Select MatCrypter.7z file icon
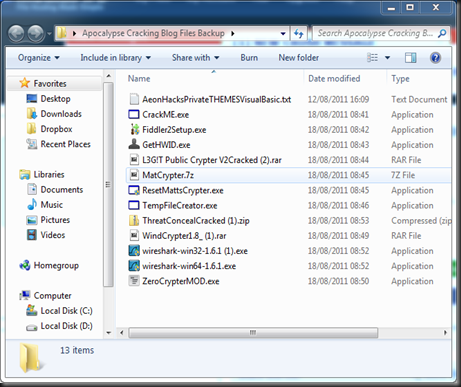This screenshot has height=387, width=461. tap(134, 175)
